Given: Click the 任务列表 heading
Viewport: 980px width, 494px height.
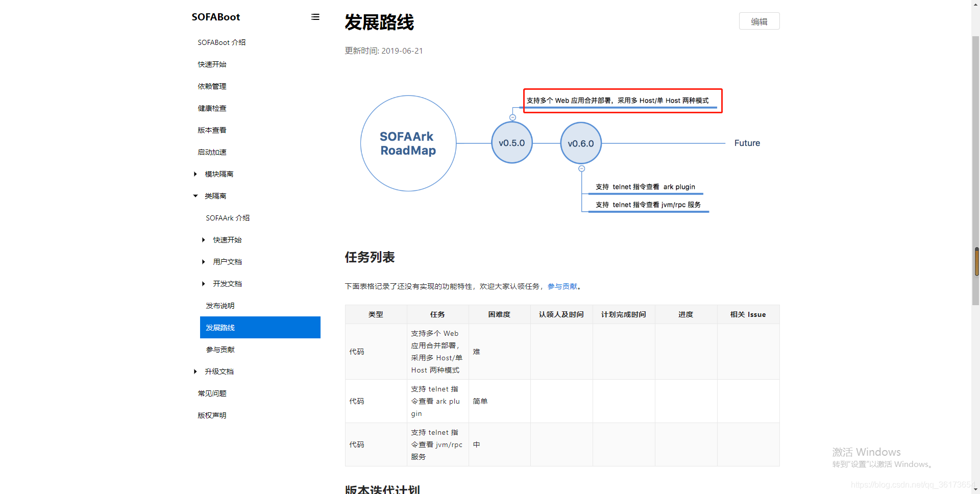Looking at the screenshot, I should click(370, 257).
